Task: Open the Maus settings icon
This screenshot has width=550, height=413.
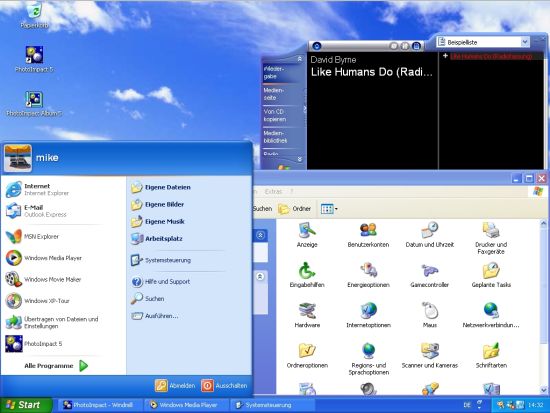Action: pyautogui.click(x=430, y=315)
